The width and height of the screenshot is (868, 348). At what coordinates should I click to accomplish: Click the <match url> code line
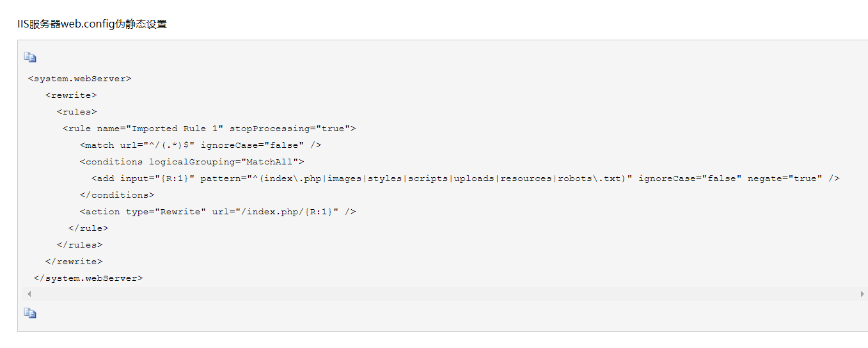pos(200,145)
